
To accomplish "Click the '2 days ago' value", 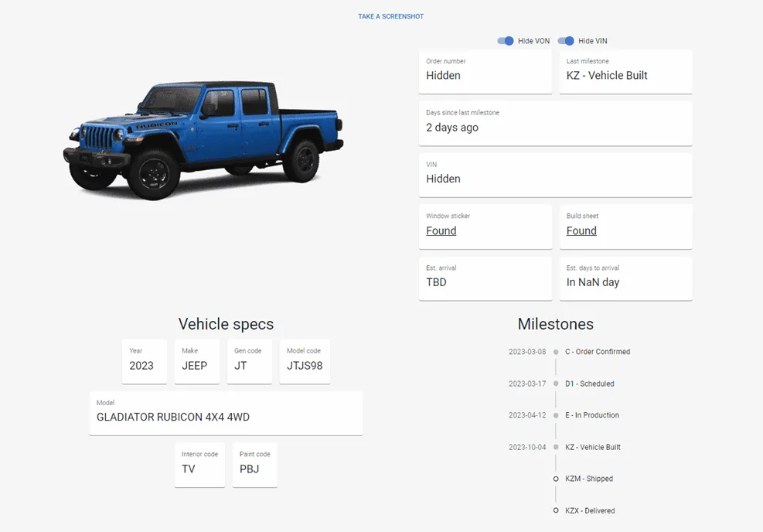I will (452, 128).
